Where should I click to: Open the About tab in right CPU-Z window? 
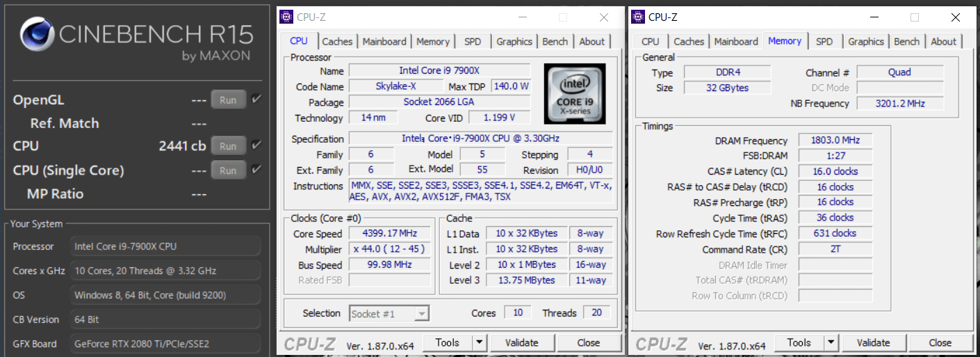coord(944,42)
